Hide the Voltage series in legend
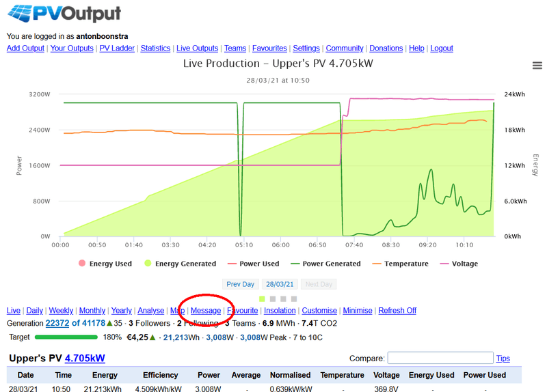This screenshot has width=547, height=392. [459, 264]
